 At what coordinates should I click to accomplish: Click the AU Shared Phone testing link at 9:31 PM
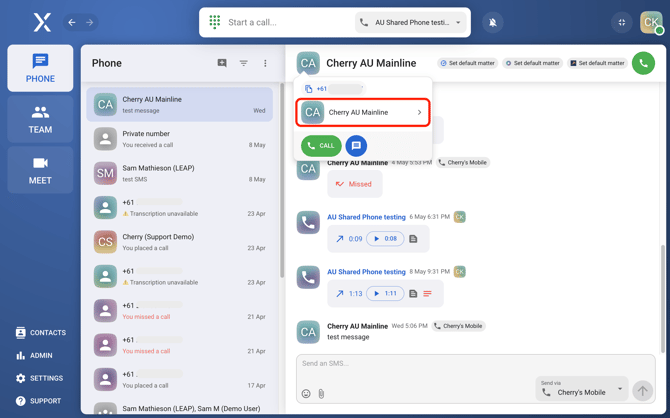coord(366,272)
